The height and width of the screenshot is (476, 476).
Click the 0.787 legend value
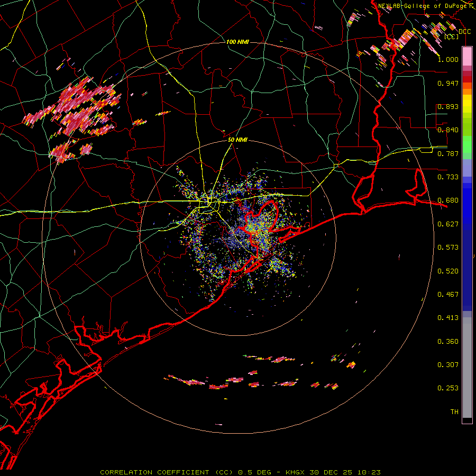point(448,153)
